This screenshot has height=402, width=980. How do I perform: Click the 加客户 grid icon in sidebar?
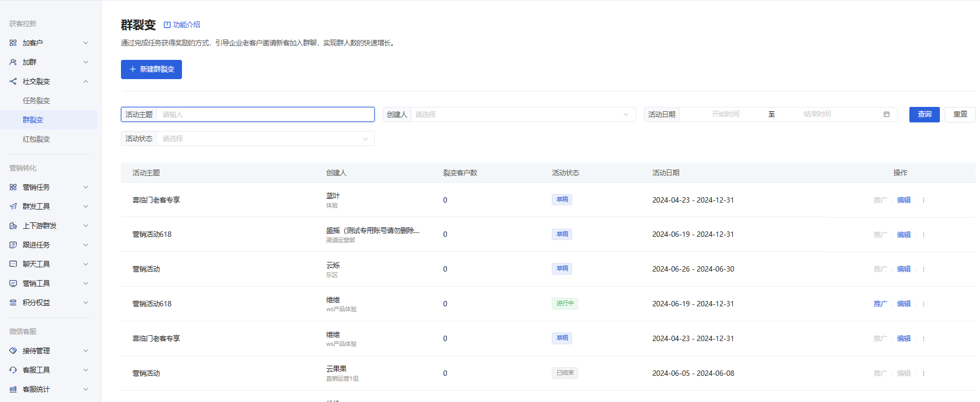click(x=13, y=43)
